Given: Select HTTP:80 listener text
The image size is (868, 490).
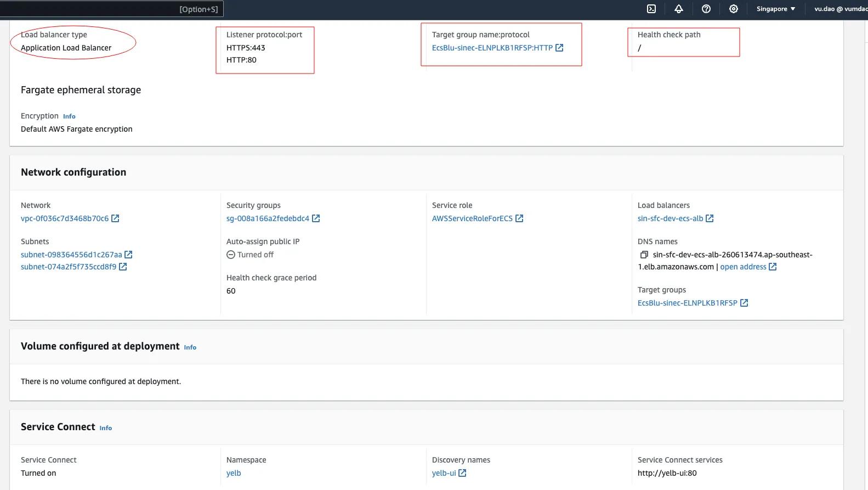Looking at the screenshot, I should 241,60.
